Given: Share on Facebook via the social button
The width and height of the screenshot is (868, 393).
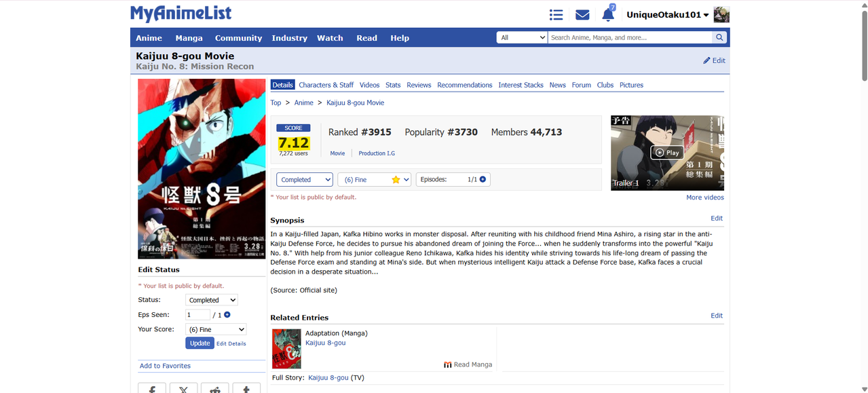Looking at the screenshot, I should 152,388.
